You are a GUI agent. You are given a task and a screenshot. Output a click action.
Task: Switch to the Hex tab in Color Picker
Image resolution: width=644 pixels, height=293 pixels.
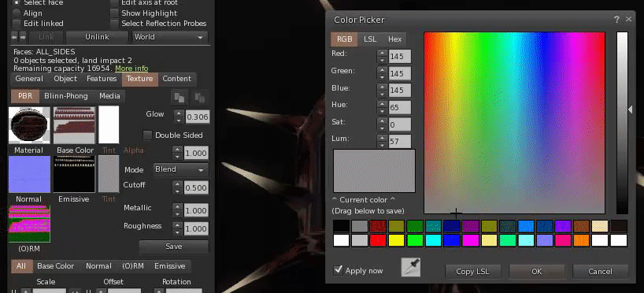(x=394, y=39)
